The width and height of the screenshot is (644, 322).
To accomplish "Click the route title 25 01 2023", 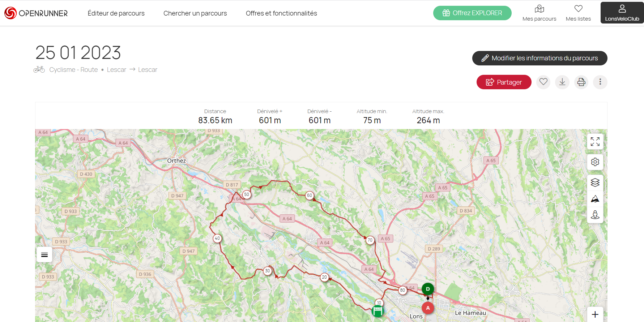I will [x=78, y=53].
